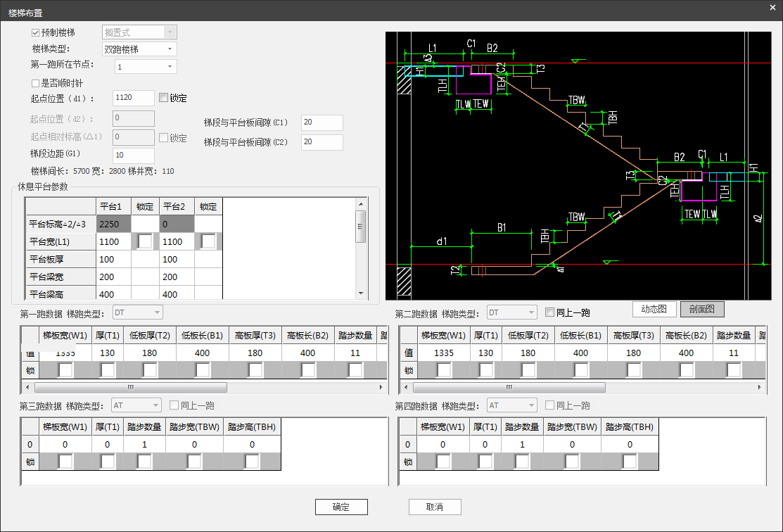
Task: Confirm with the 确定 button
Action: coord(340,507)
